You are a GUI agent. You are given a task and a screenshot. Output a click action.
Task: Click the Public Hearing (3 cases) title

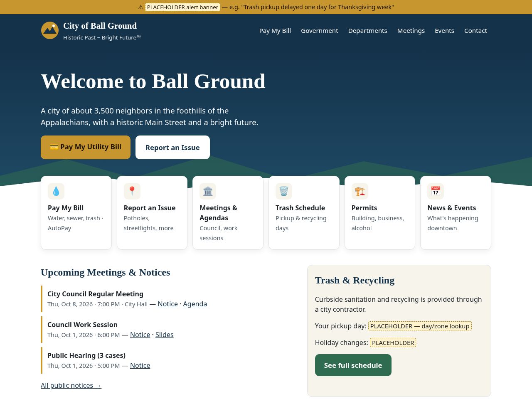point(86,355)
